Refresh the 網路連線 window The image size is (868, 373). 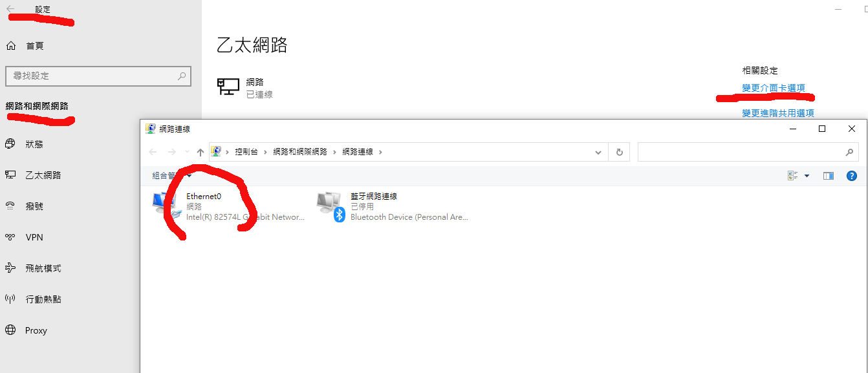tap(619, 152)
